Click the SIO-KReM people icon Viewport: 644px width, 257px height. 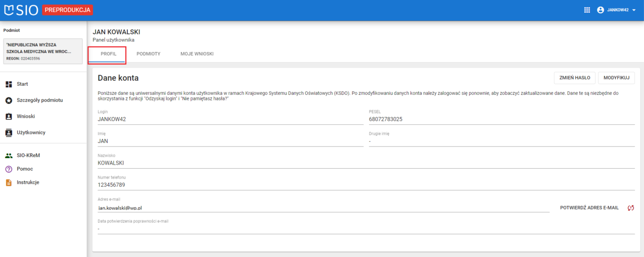point(9,156)
